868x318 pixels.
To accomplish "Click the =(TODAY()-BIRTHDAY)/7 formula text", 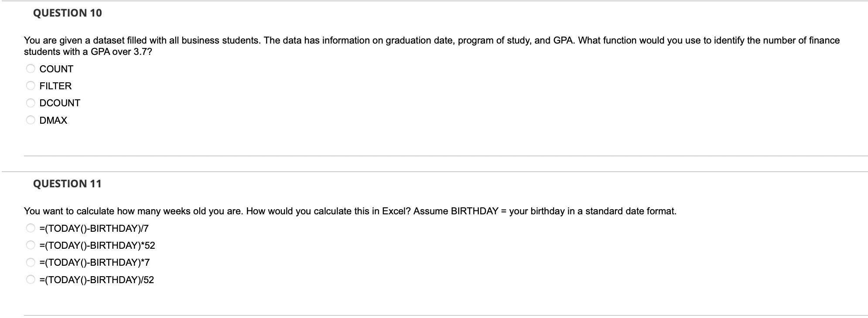I will (94, 229).
